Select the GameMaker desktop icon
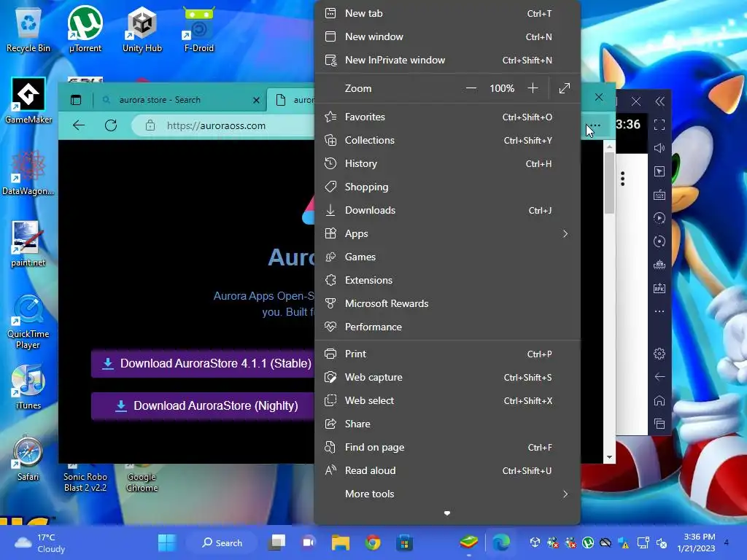Screen dimensions: 747x560 (28, 101)
